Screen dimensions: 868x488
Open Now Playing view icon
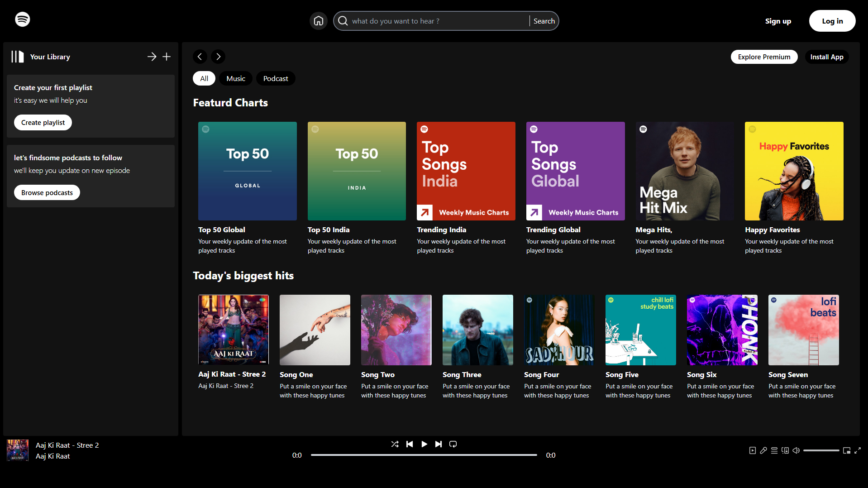tap(753, 450)
